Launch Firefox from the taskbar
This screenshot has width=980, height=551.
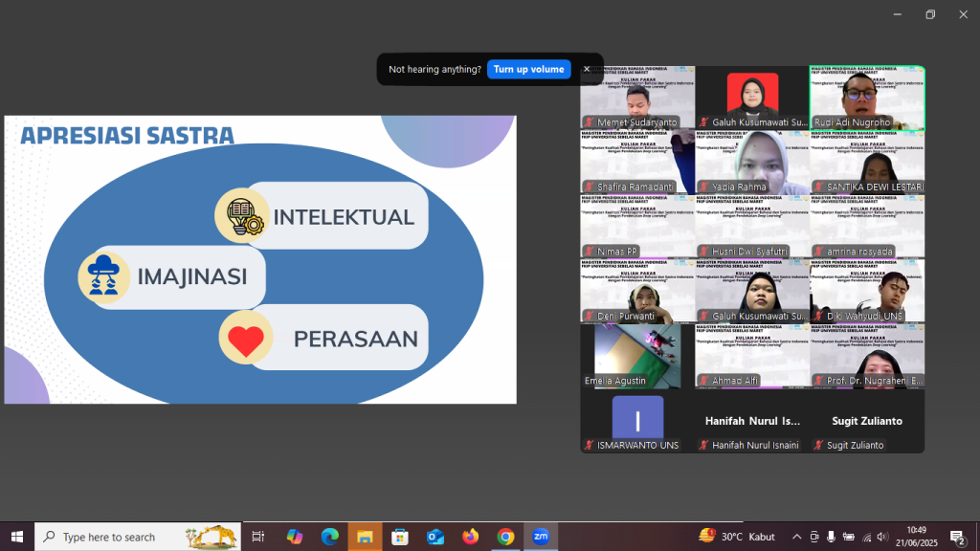470,537
